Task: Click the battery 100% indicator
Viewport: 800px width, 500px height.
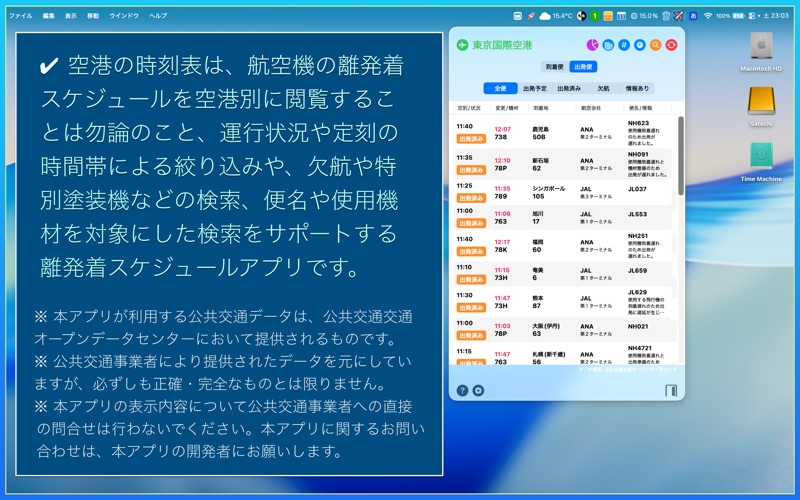Action: 730,16
